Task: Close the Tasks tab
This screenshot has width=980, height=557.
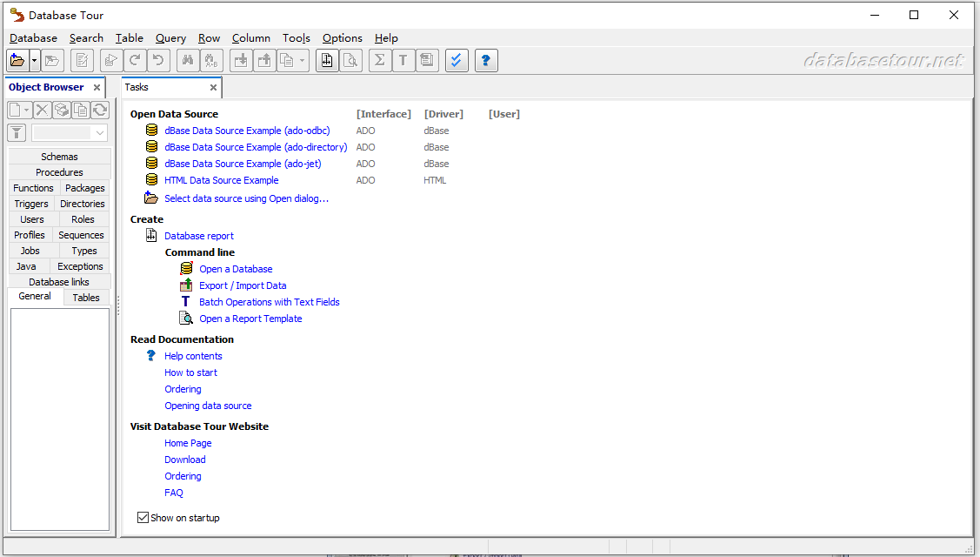Action: click(x=213, y=88)
